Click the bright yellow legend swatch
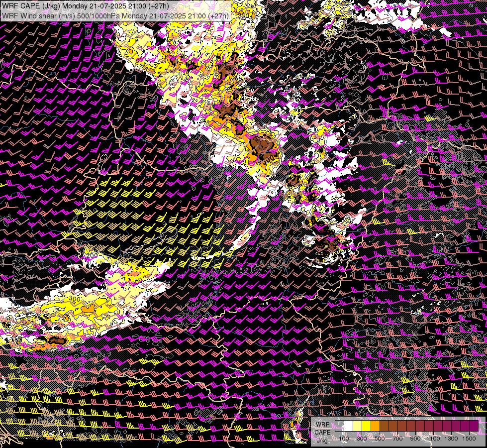 pyautogui.click(x=367, y=426)
